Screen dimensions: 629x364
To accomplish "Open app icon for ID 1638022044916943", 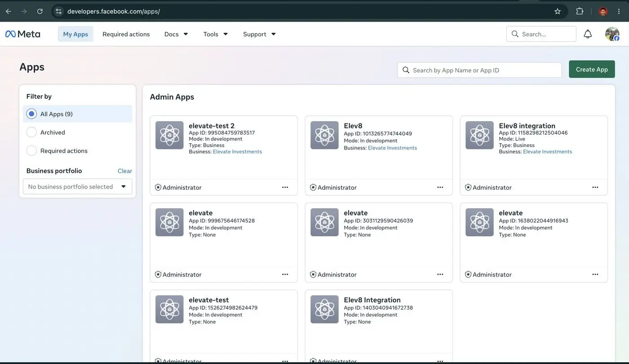I will coord(479,222).
